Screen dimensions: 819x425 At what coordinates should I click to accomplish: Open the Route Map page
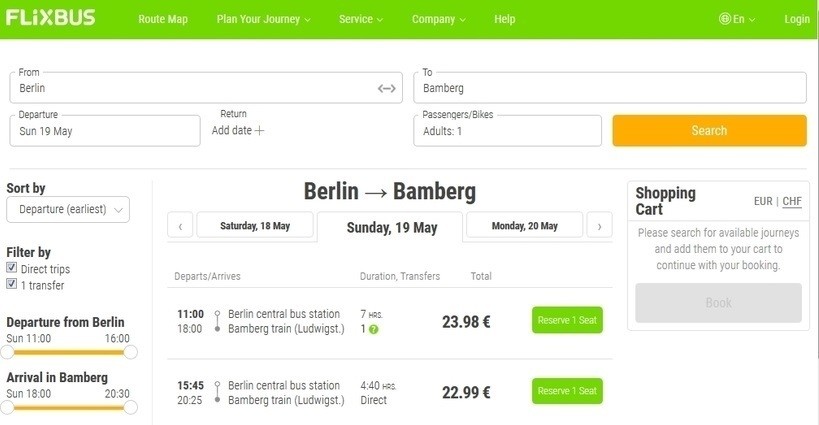click(163, 19)
